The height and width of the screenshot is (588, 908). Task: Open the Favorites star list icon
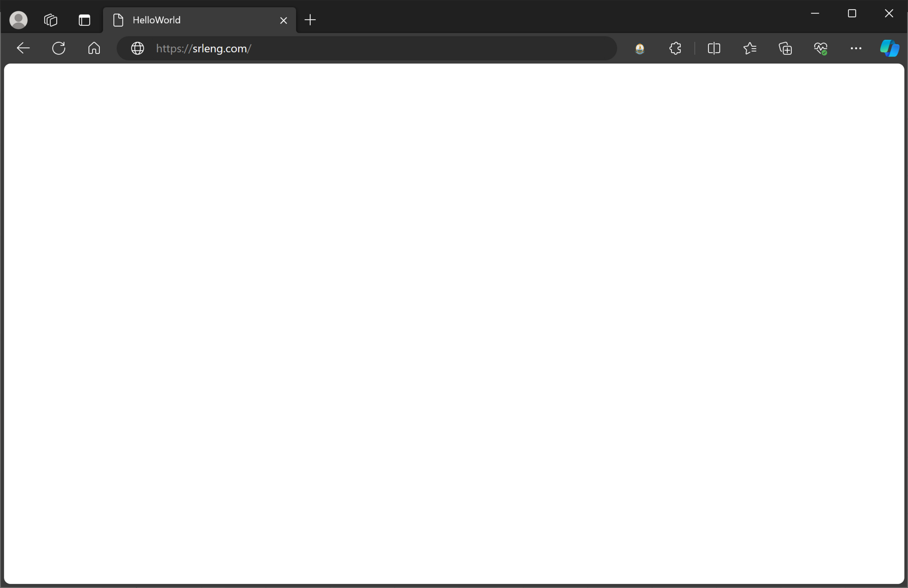pyautogui.click(x=749, y=48)
